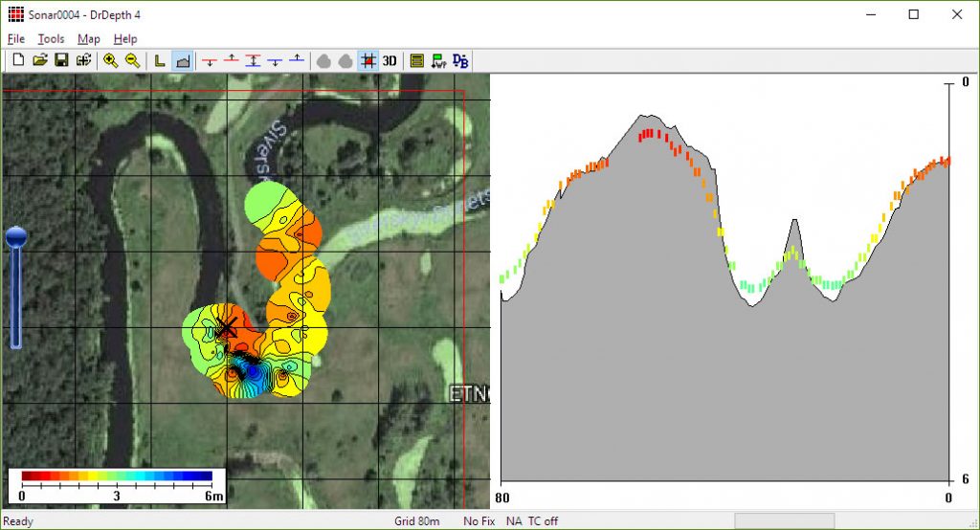Screen dimensions: 980x530
Task: Expand the Map menu
Action: [x=89, y=39]
